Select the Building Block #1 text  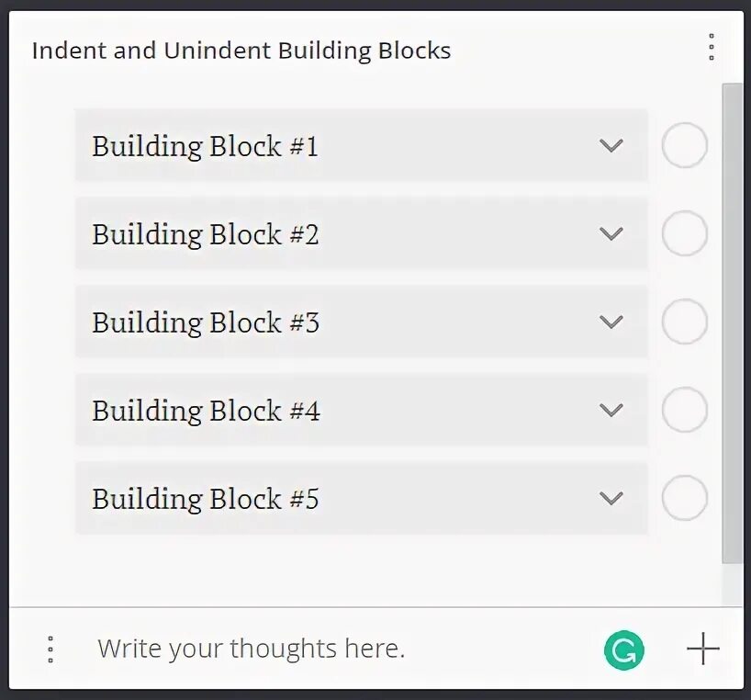point(205,146)
